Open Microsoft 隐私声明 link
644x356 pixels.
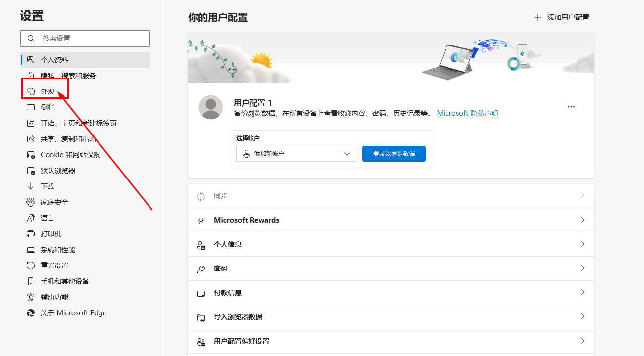[467, 113]
